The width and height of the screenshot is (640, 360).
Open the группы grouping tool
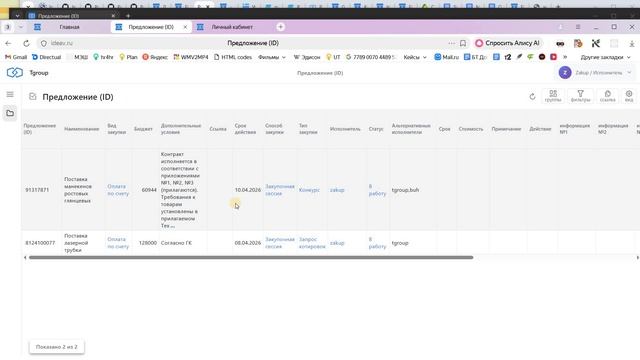(553, 96)
